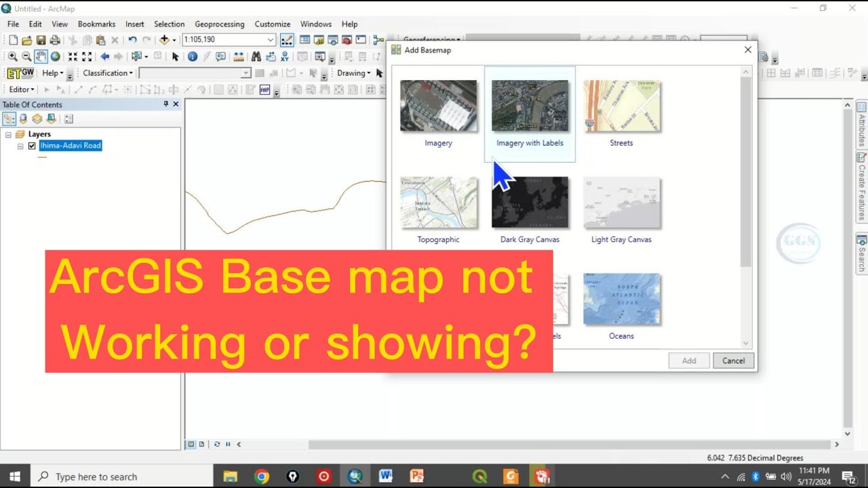Click the map horizontal scrollbar
This screenshot has width=868, height=488.
pyautogui.click(x=569, y=445)
